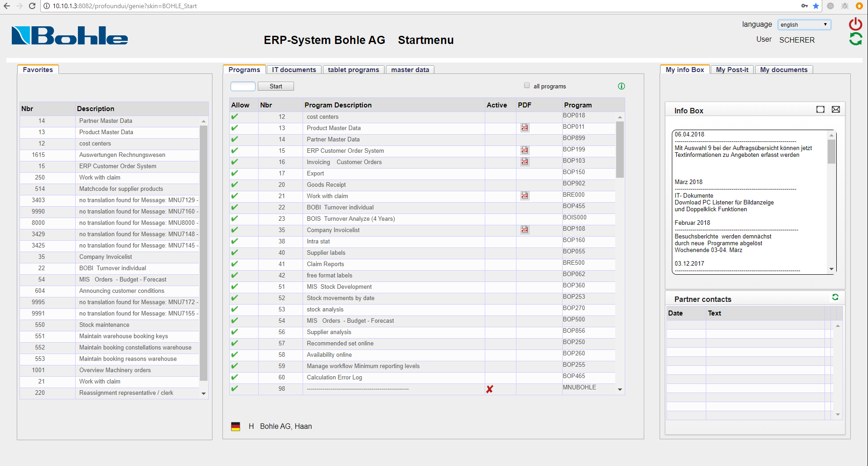Click programs list scroll down arrow

point(620,389)
